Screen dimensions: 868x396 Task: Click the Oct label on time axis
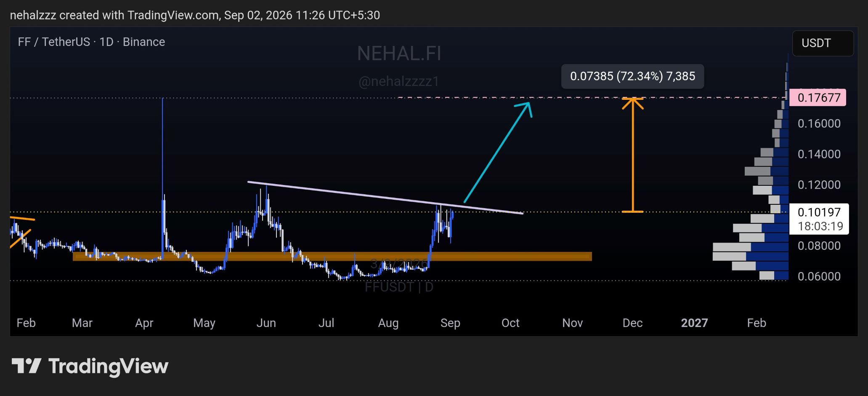pos(510,323)
